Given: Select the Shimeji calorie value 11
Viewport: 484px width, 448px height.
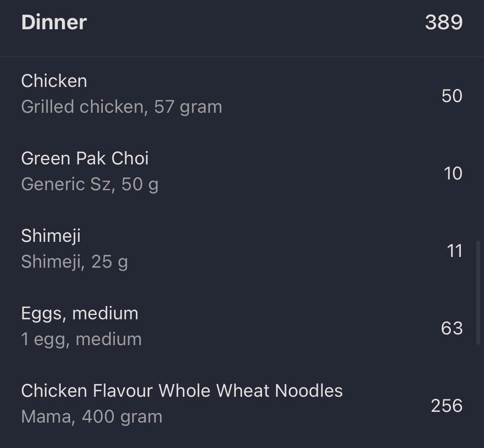Looking at the screenshot, I should [x=454, y=251].
